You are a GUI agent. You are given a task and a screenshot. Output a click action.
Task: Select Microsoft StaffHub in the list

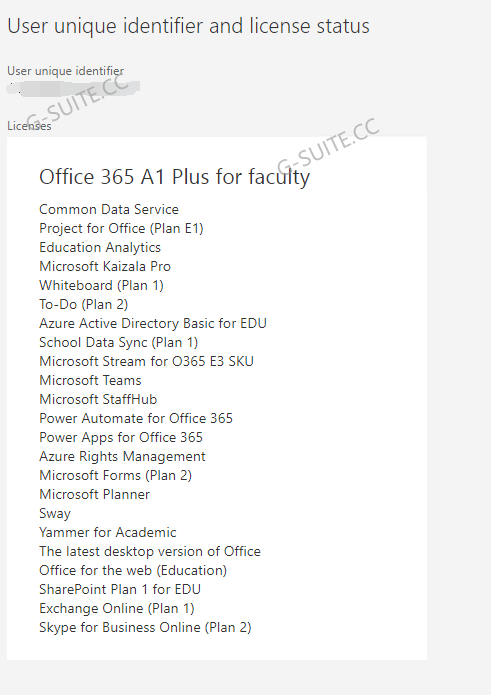click(x=98, y=399)
